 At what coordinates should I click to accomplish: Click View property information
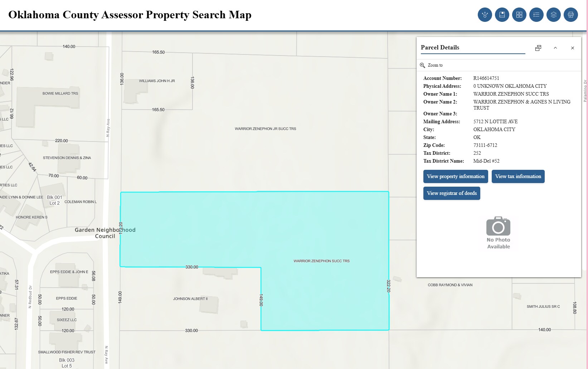tap(456, 176)
